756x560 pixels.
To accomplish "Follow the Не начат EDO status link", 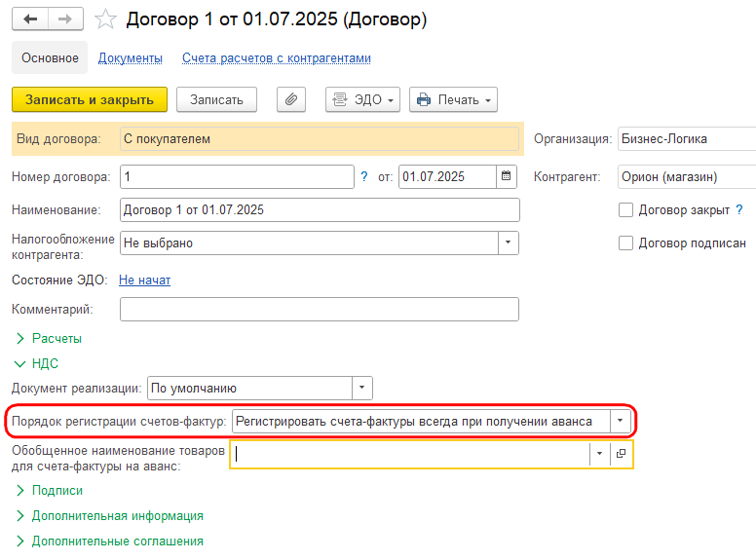I will [144, 280].
